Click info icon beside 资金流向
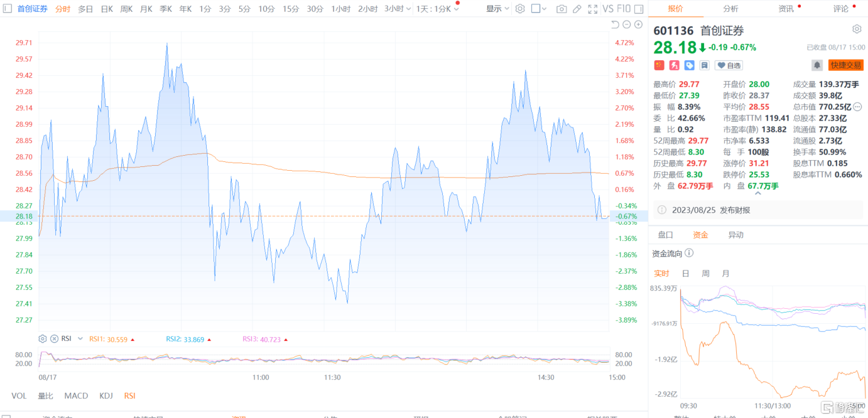The height and width of the screenshot is (418, 868). pyautogui.click(x=689, y=253)
